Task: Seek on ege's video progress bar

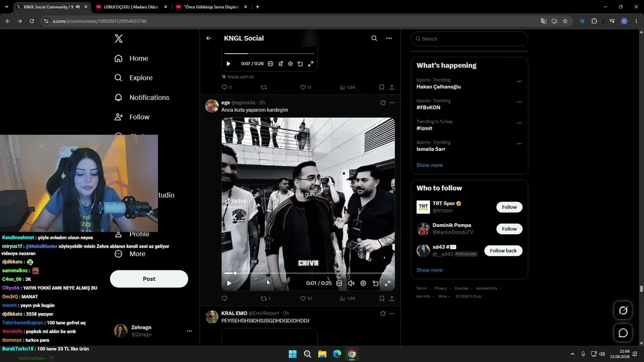Action: point(308,273)
